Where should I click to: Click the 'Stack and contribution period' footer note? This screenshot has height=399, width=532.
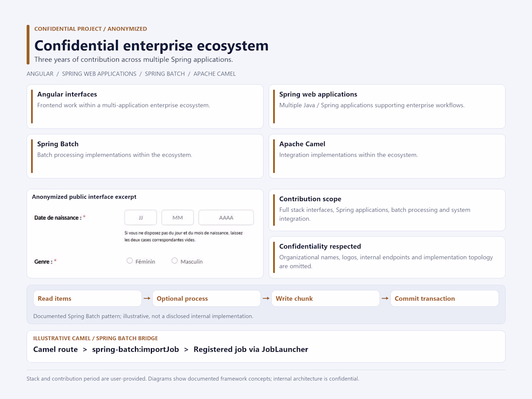(x=192, y=379)
